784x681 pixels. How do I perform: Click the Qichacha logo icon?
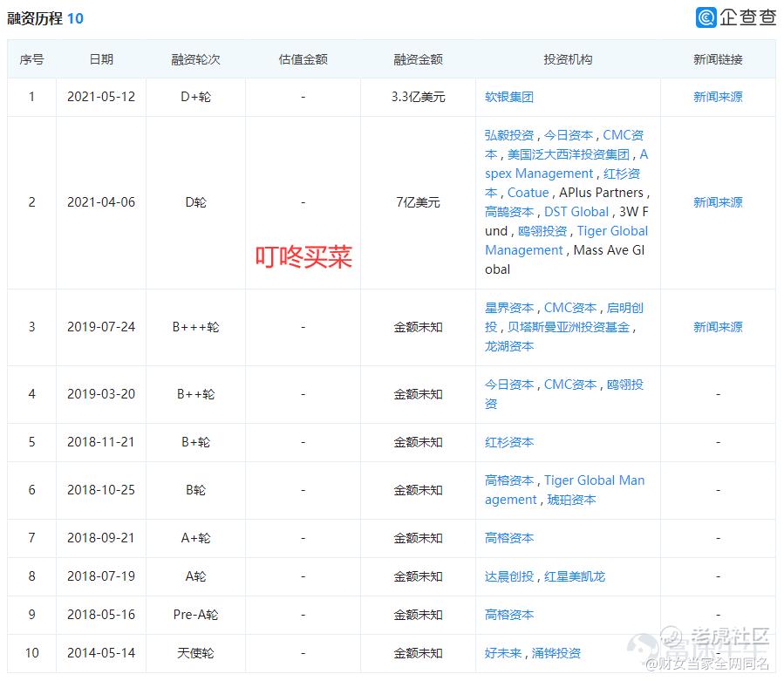click(706, 17)
